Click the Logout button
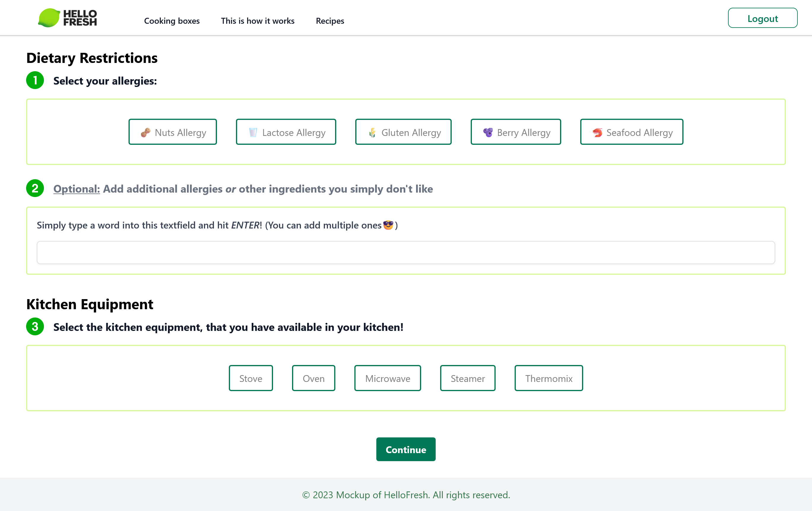Screen dimensions: 812x511 coord(762,18)
